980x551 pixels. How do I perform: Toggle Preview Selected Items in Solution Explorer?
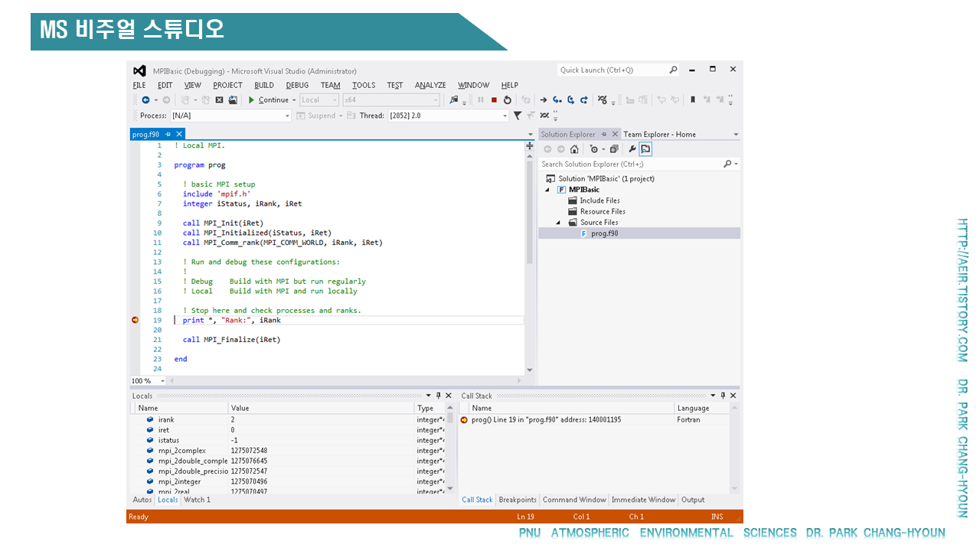click(645, 149)
